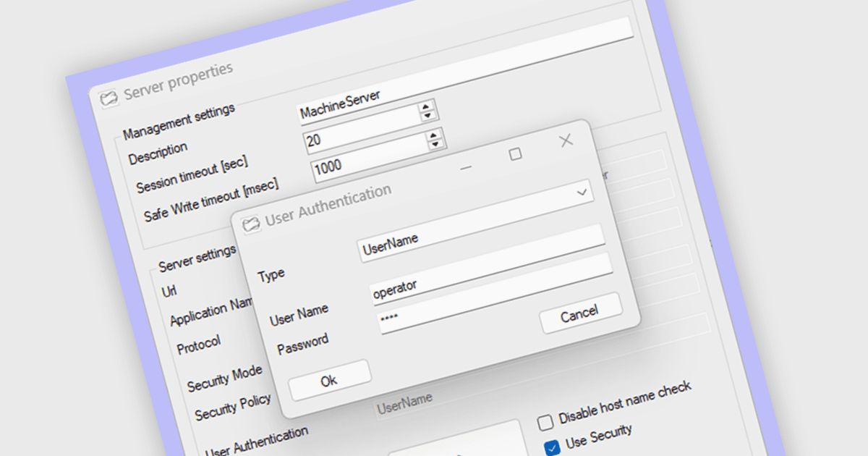Uncheck the Use Security checkbox
The width and height of the screenshot is (868, 456).
pyautogui.click(x=553, y=447)
